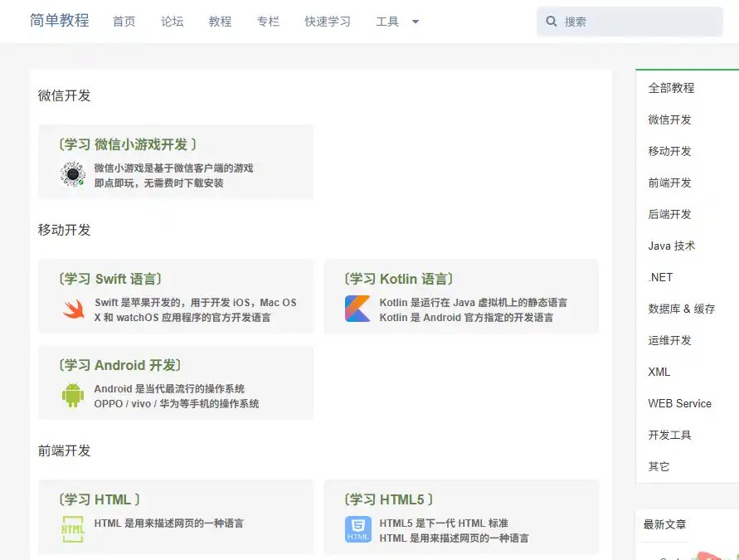Select 前端开发 in the sidebar
The image size is (739, 560).
click(x=669, y=183)
